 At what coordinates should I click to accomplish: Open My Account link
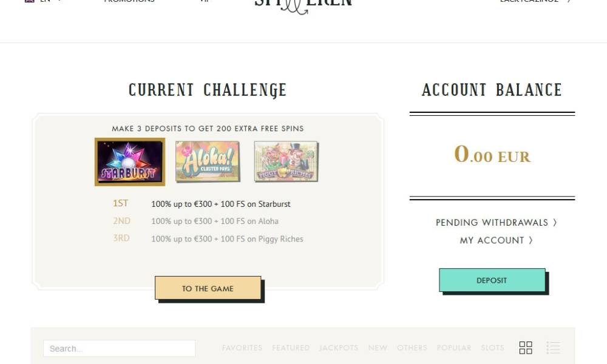click(x=496, y=240)
